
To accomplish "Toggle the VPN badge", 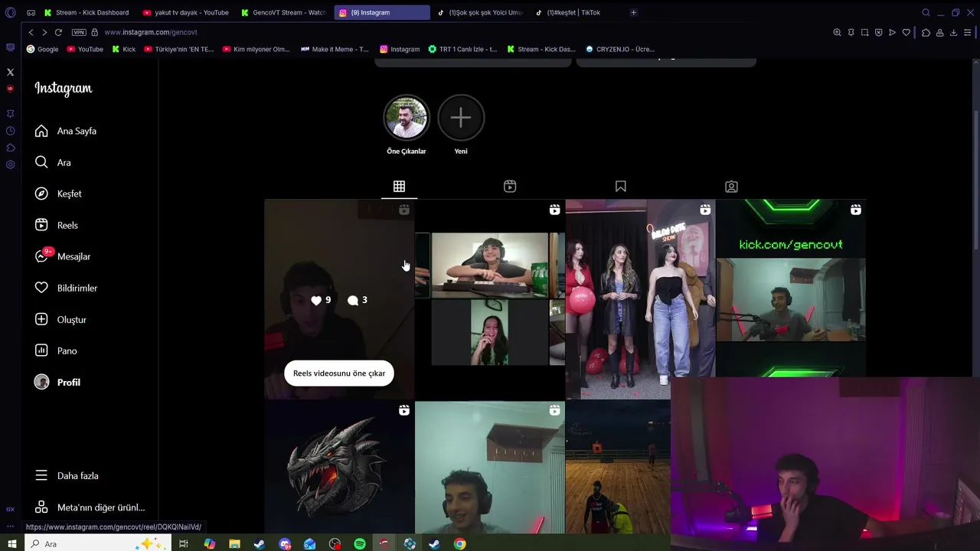I will click(79, 32).
